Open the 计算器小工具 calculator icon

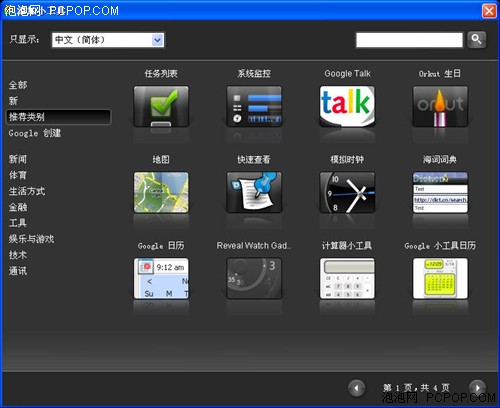347,278
